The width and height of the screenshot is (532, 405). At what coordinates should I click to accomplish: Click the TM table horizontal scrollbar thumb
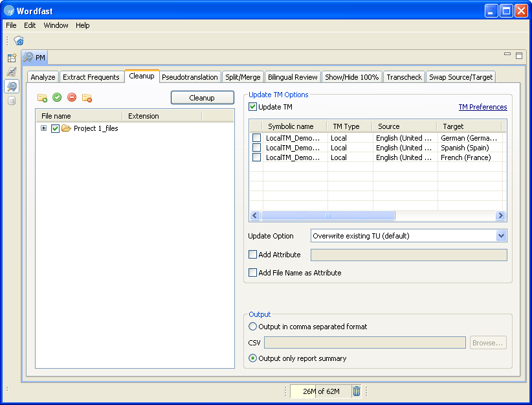(x=327, y=215)
